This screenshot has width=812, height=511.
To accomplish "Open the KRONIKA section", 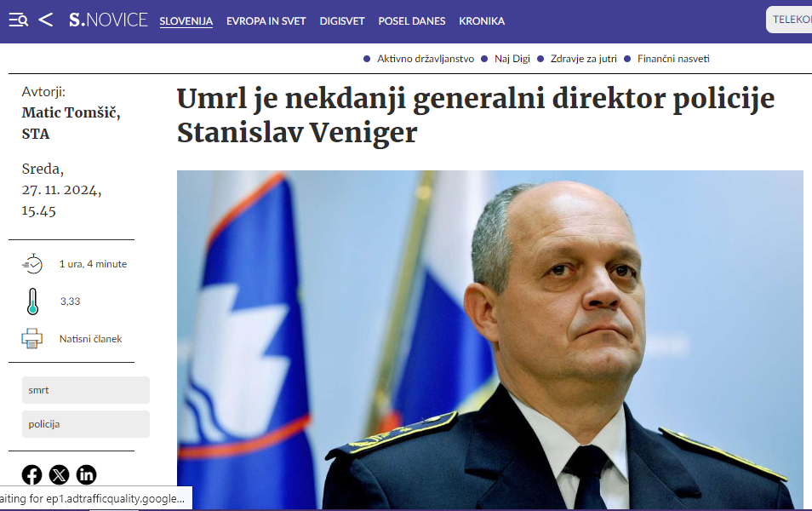I will [x=482, y=21].
